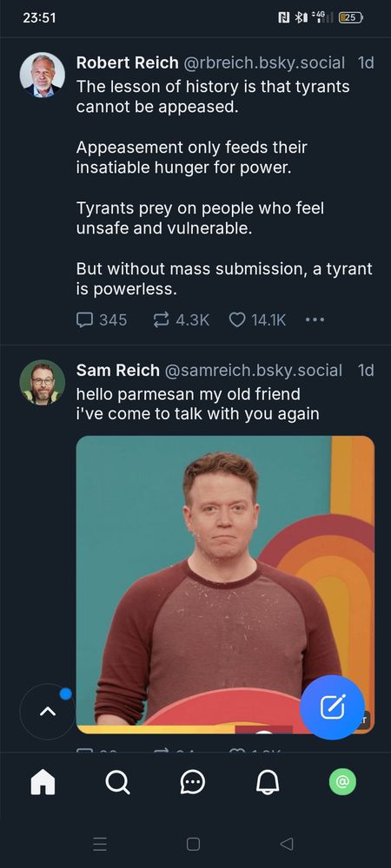Tap the scroll-to-top arrow button
This screenshot has width=391, height=868.
coord(48,712)
